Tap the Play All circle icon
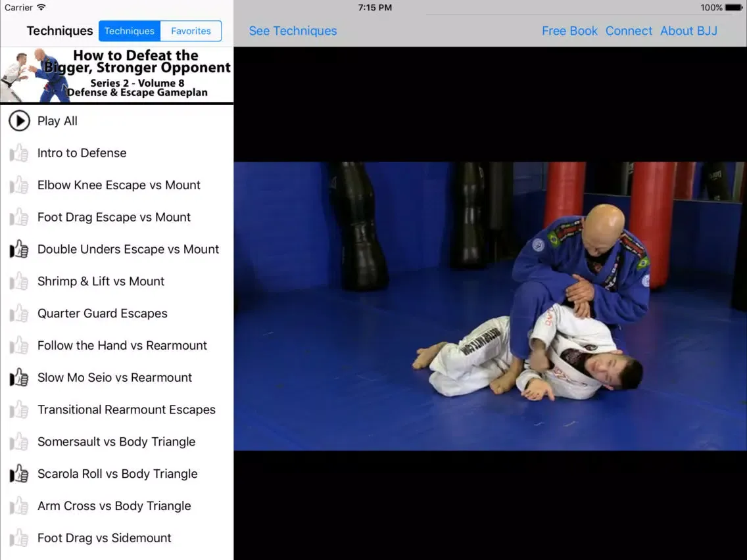Viewport: 747px width, 560px height. click(20, 121)
